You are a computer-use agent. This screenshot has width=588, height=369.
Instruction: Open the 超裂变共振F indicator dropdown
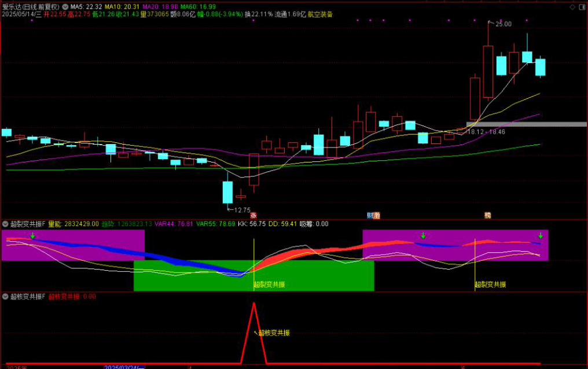tap(5, 223)
